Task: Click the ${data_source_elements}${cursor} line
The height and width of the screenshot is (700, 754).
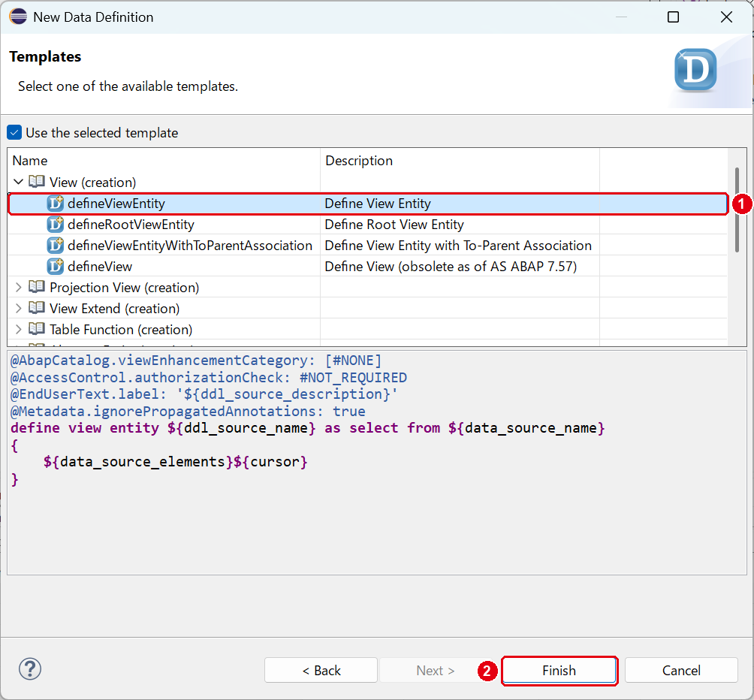Action: pyautogui.click(x=176, y=462)
